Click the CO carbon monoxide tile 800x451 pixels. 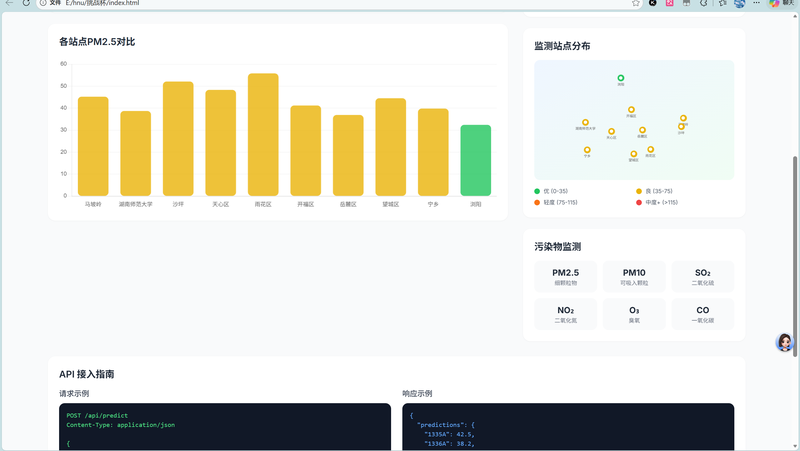pyautogui.click(x=702, y=314)
